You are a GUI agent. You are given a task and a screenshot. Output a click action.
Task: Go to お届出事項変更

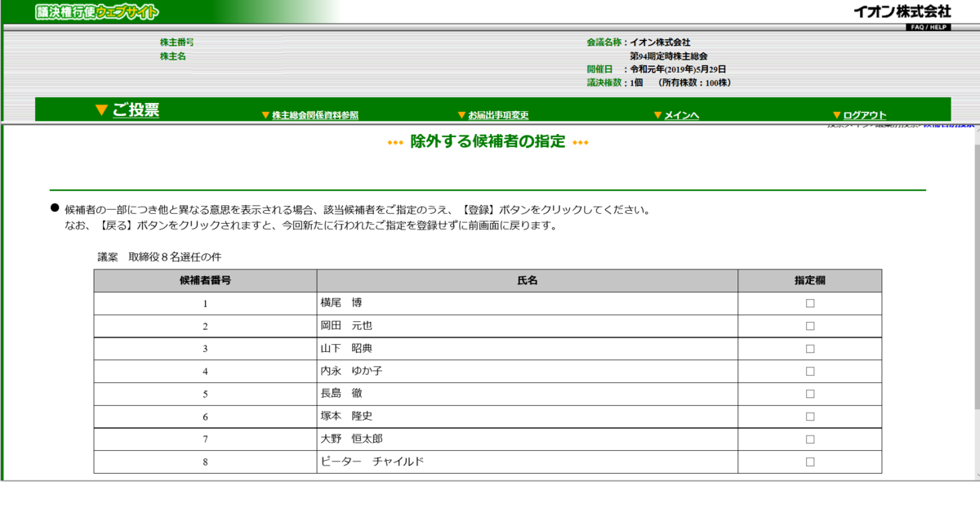click(498, 115)
